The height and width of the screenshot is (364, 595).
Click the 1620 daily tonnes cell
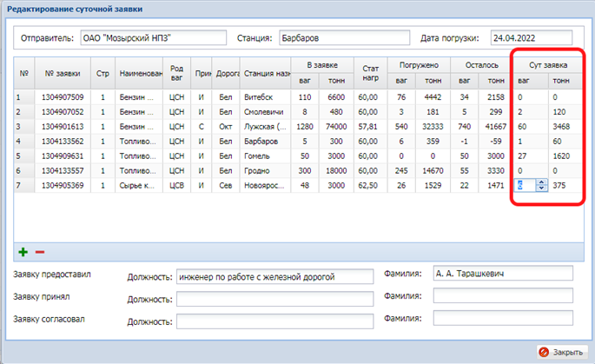(x=565, y=156)
